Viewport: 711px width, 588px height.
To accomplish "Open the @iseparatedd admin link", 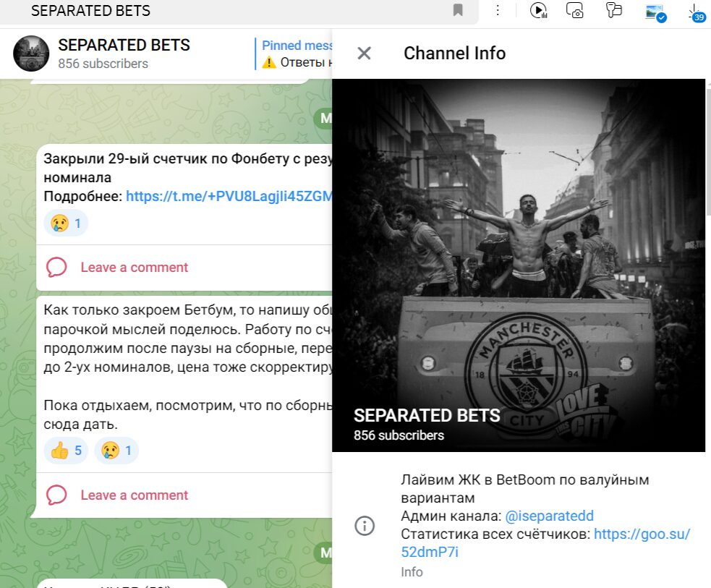I will [x=549, y=516].
